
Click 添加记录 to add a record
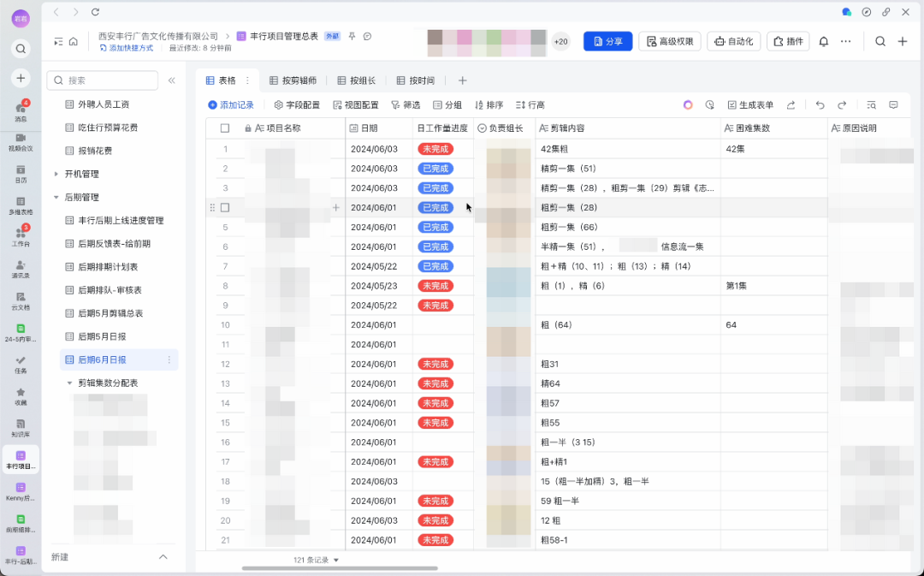click(231, 105)
